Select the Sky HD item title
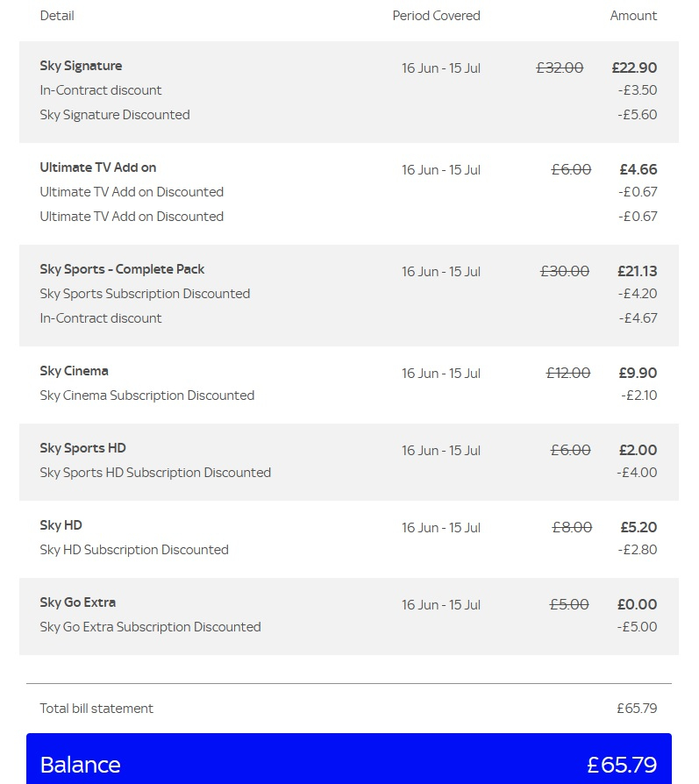The height and width of the screenshot is (784, 699). coord(61,525)
